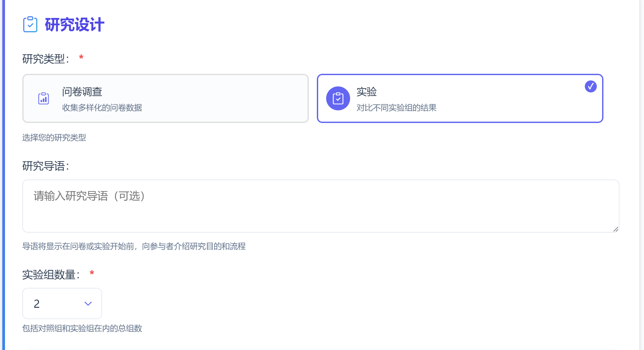Click the clipboard icon beside 研究设计 heading
The height and width of the screenshot is (350, 644).
30,24
